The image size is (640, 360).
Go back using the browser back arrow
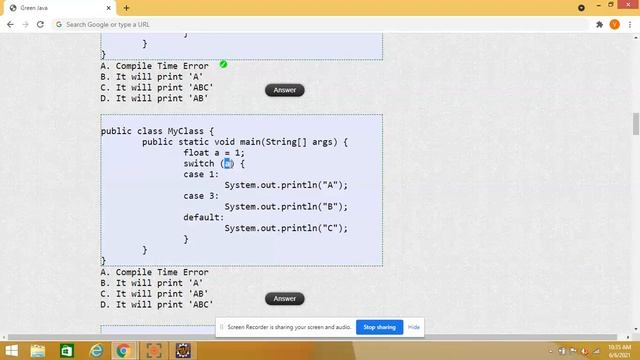(10, 24)
